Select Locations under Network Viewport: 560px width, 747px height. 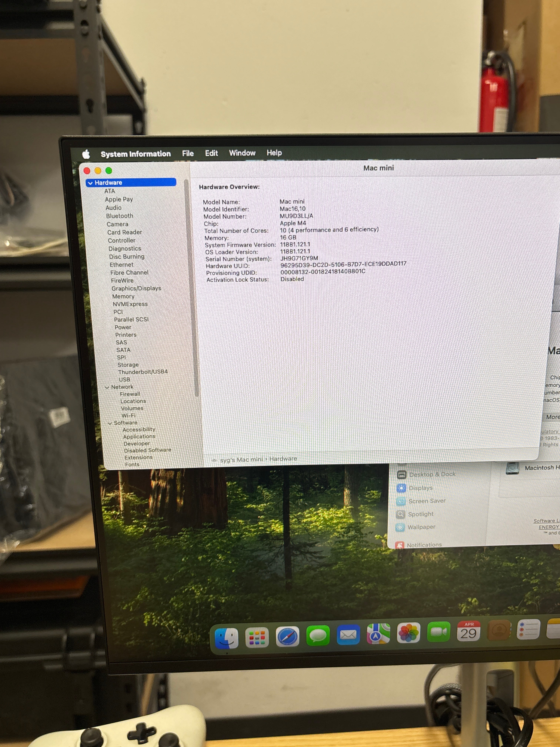(133, 401)
